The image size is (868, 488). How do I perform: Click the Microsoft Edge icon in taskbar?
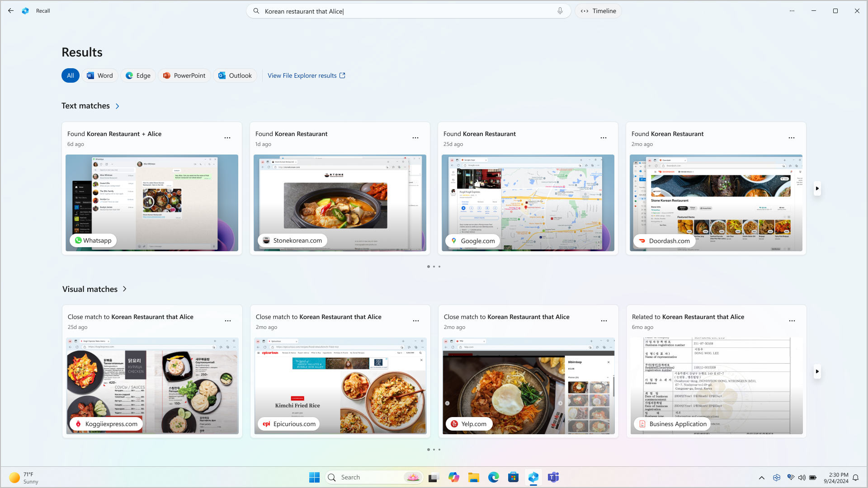coord(494,477)
